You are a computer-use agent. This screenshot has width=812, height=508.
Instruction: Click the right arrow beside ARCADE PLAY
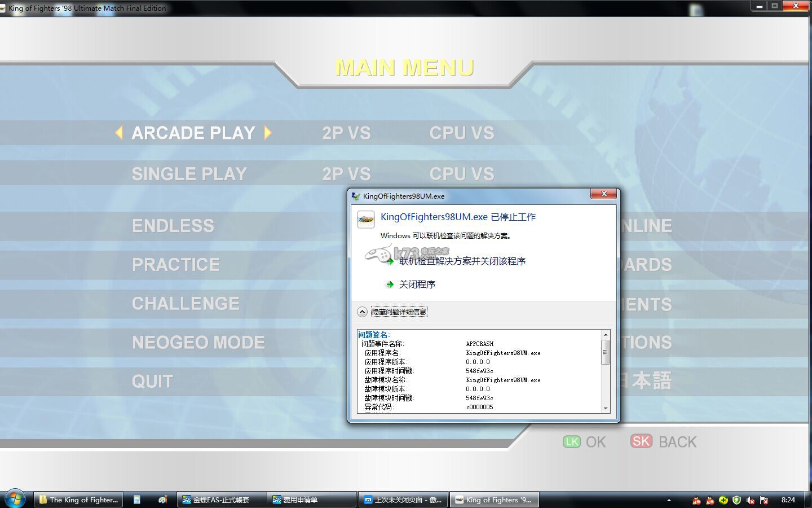(x=268, y=133)
